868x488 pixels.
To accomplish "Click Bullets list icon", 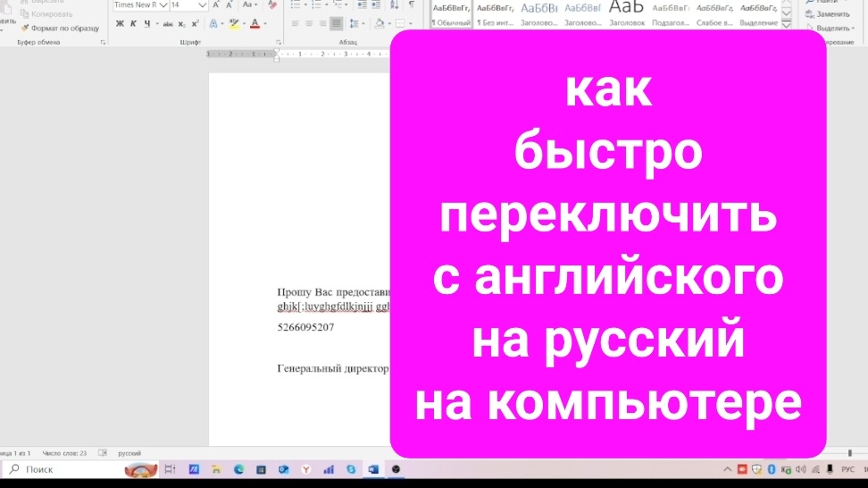I will click(x=296, y=5).
